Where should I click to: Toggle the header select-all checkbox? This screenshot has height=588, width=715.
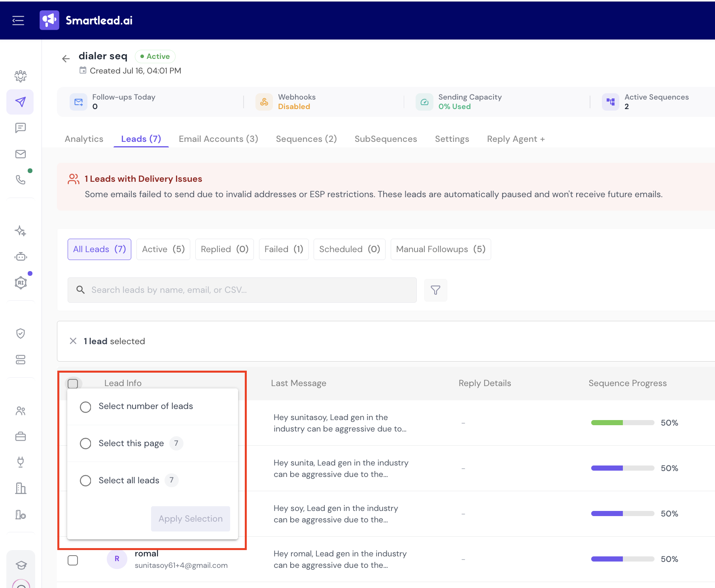73,384
